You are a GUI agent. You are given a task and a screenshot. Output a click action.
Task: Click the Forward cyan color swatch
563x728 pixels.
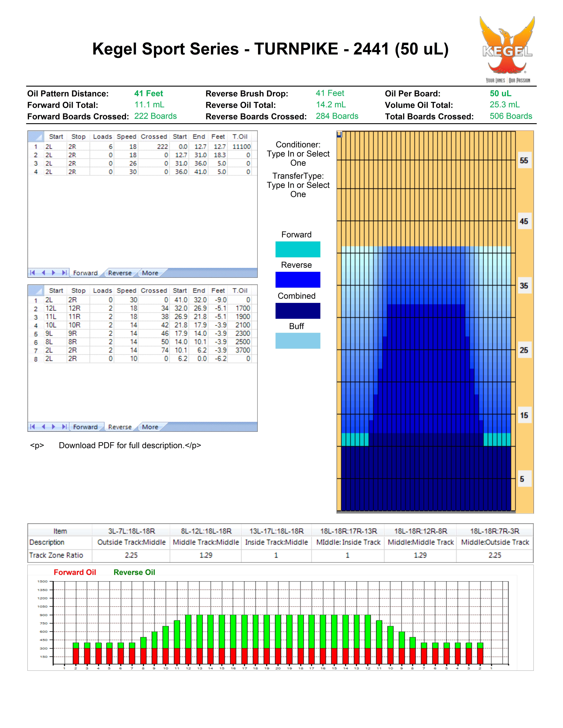[298, 249]
